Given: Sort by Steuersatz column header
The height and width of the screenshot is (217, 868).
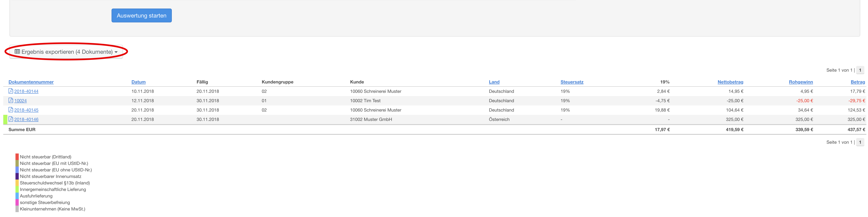Looking at the screenshot, I should (572, 82).
